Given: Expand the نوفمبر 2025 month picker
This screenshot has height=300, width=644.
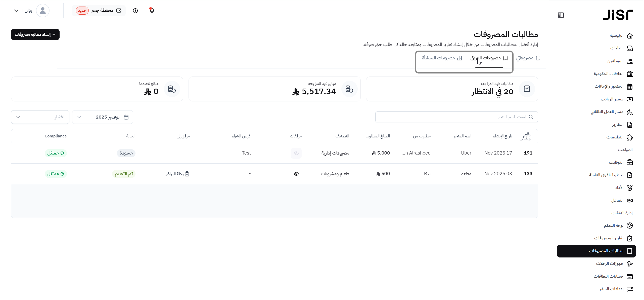Looking at the screenshot, I should 103,117.
